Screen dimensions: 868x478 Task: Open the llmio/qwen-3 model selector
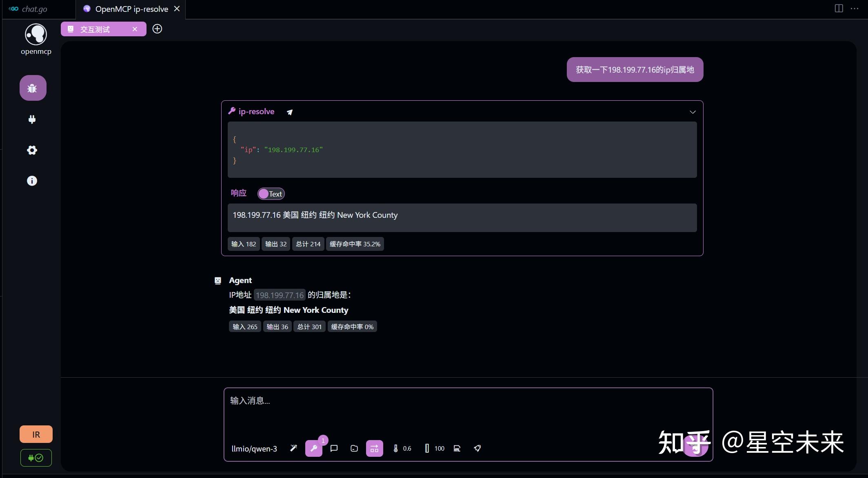(254, 448)
